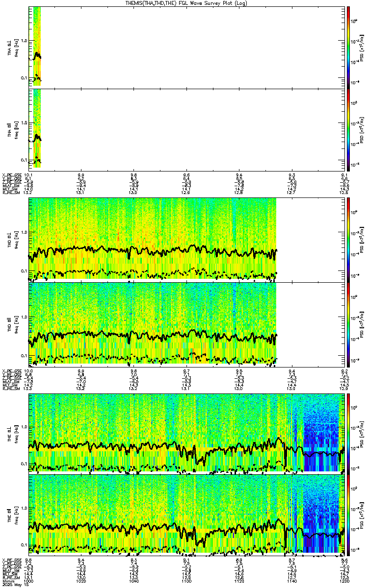This screenshot has width=368, height=588.
Task: Click the 1.0 tick on THA B-perpendicular axis
Action: point(24,40)
